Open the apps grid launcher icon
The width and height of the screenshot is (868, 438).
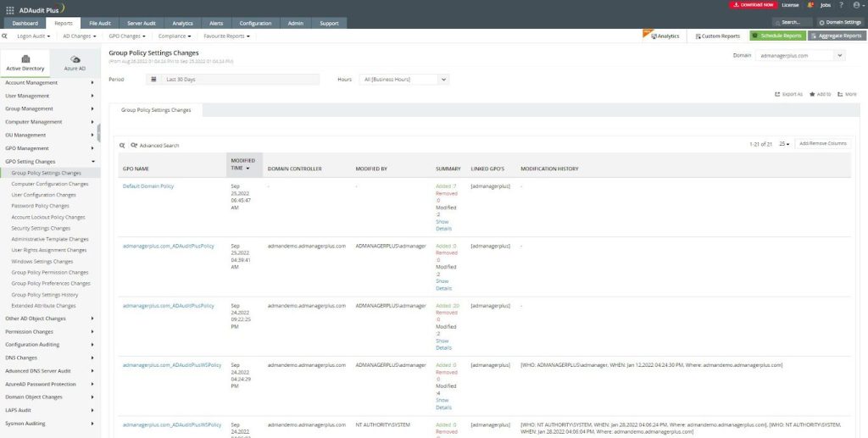tap(9, 8)
